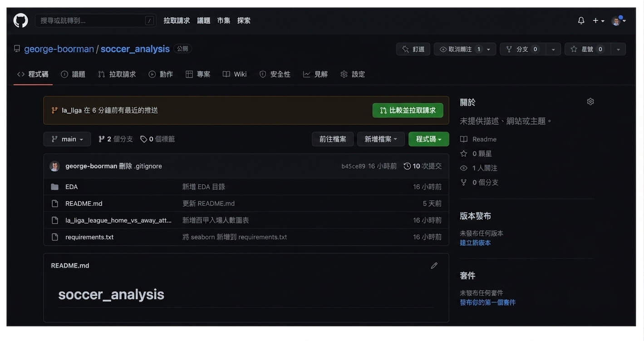Open commit message 新增西甲入場人數圖表

point(216,220)
